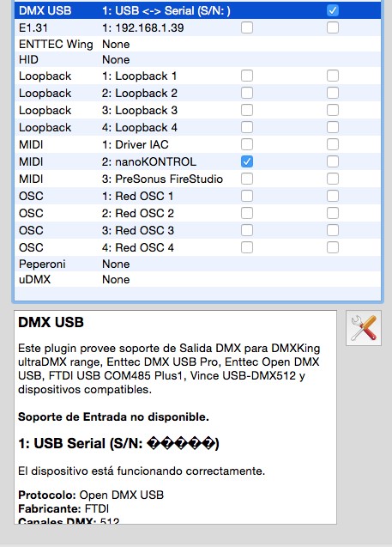Select the HID plugin row

[197, 59]
